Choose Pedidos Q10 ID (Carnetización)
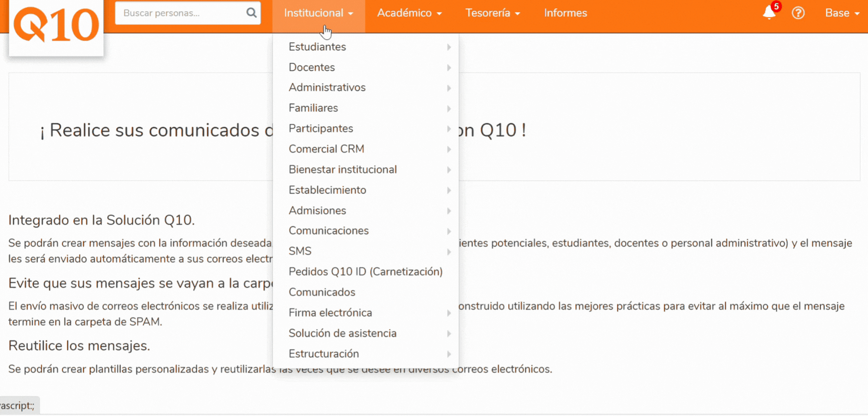This screenshot has height=416, width=868. tap(366, 272)
